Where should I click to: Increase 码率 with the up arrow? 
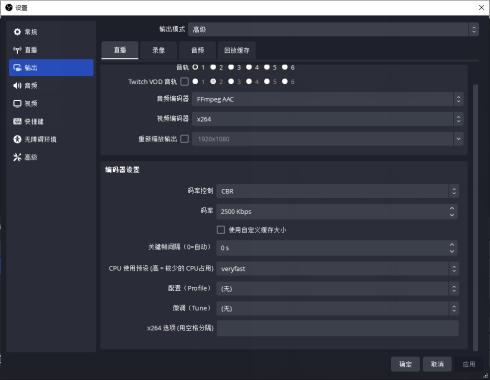pyautogui.click(x=452, y=208)
